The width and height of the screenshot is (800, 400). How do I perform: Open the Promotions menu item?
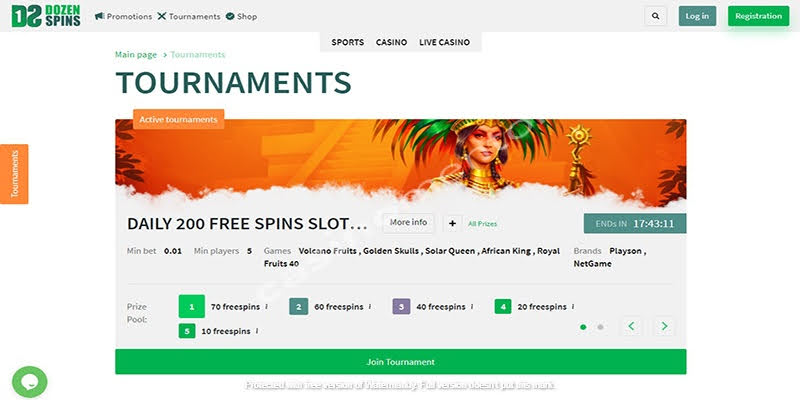(x=123, y=16)
